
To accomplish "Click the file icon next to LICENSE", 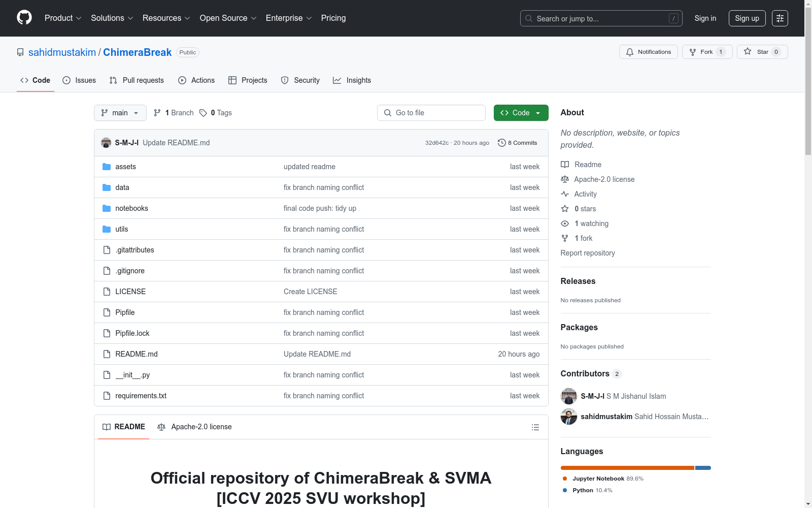I will pos(107,292).
